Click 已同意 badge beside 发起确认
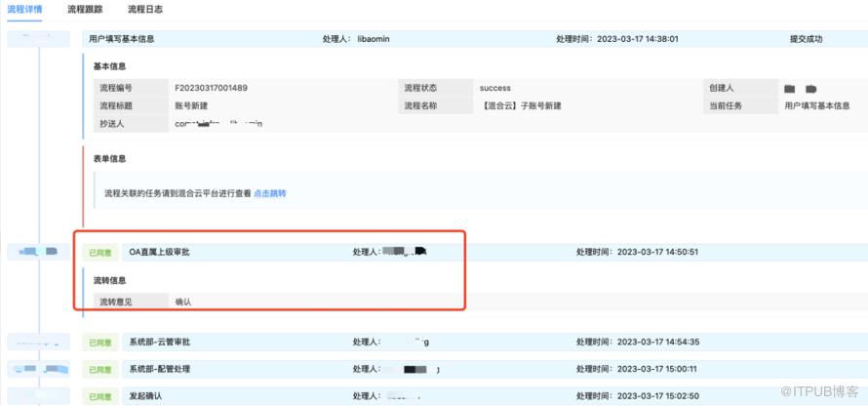The height and width of the screenshot is (406, 868). pyautogui.click(x=99, y=396)
